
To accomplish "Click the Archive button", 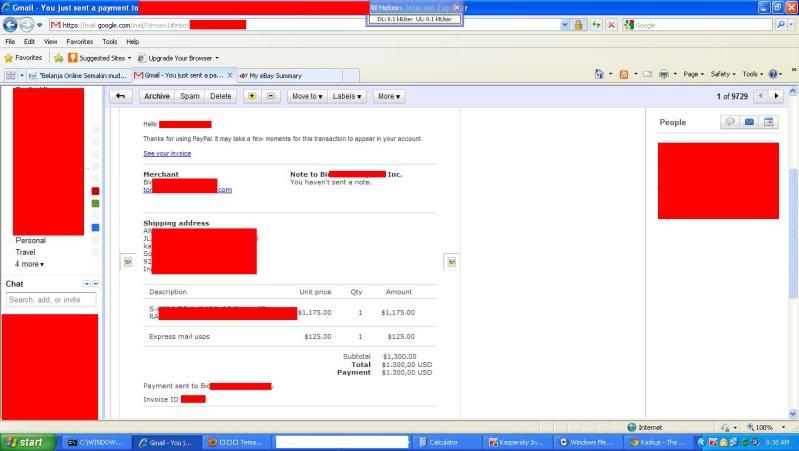I will (156, 96).
